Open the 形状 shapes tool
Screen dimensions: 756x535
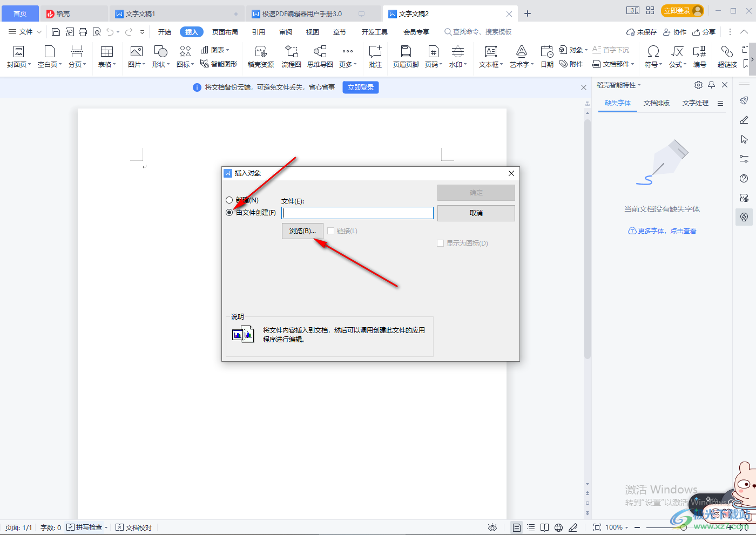pos(160,57)
